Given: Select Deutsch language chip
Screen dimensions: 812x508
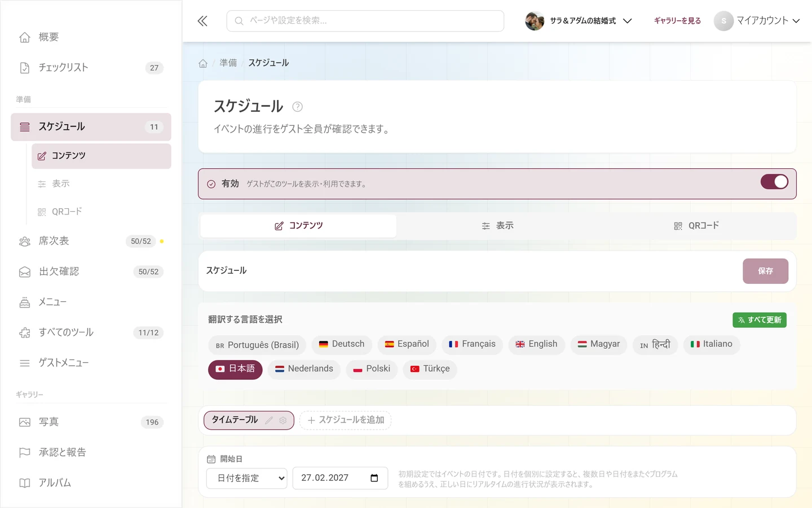Looking at the screenshot, I should (x=342, y=344).
